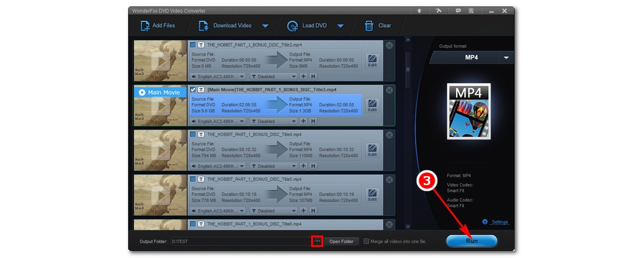
Task: Click the H icon on Title3.mp4 row
Action: (x=313, y=121)
